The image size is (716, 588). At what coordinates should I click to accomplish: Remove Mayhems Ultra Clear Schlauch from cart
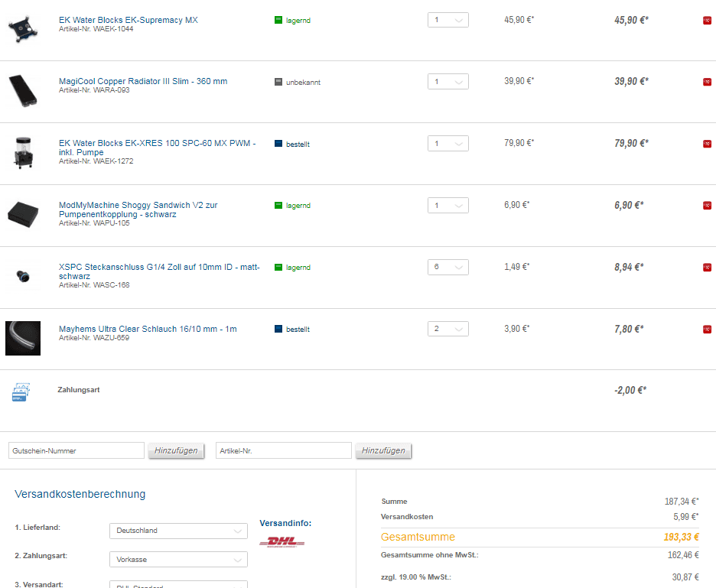(x=707, y=329)
